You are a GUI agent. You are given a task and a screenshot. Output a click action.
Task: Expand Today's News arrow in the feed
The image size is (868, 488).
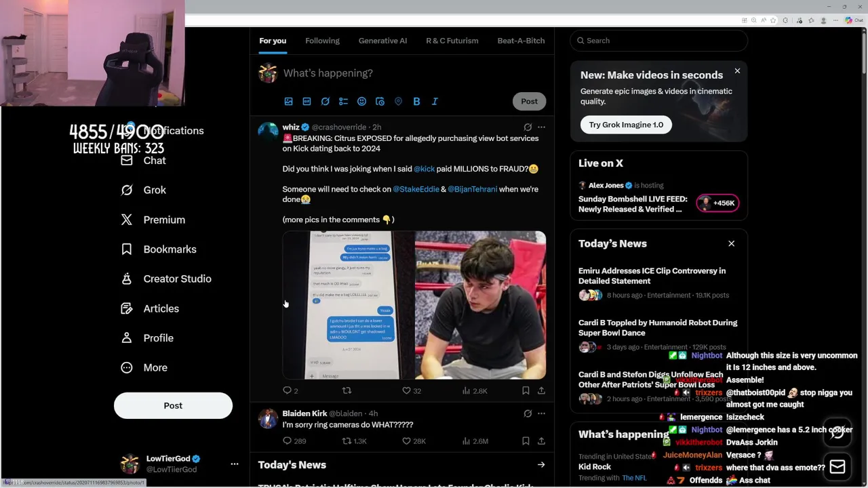click(541, 465)
